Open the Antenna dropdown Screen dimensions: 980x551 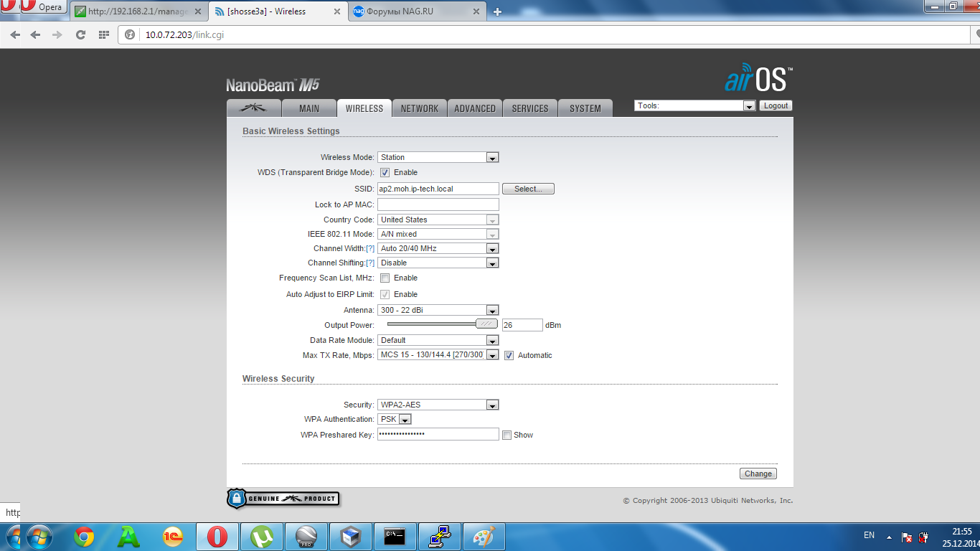(438, 310)
